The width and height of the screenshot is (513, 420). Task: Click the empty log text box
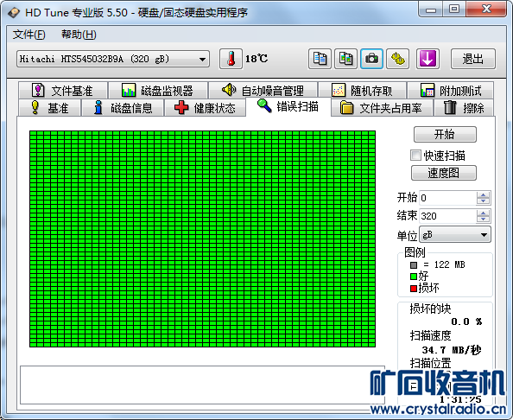(202, 385)
